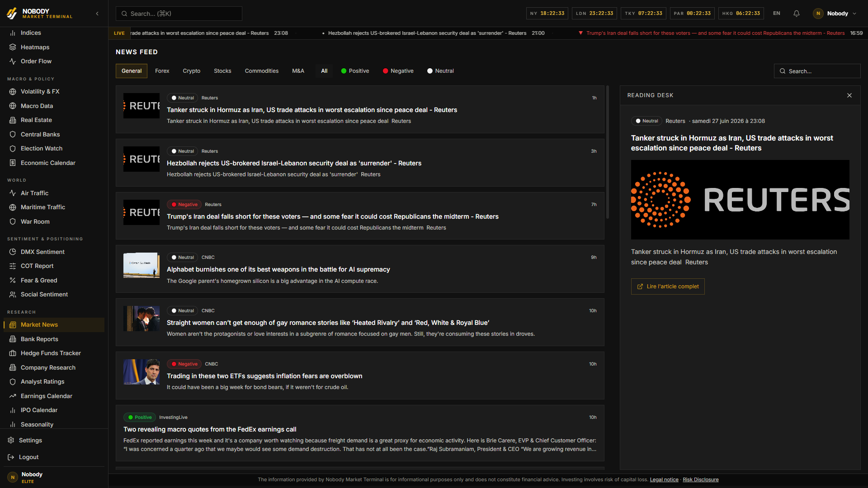Filter news by Neutral sentiment

point(440,71)
